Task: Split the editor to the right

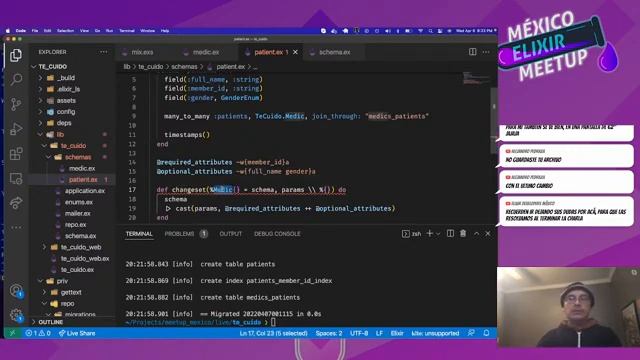Action: (x=472, y=52)
